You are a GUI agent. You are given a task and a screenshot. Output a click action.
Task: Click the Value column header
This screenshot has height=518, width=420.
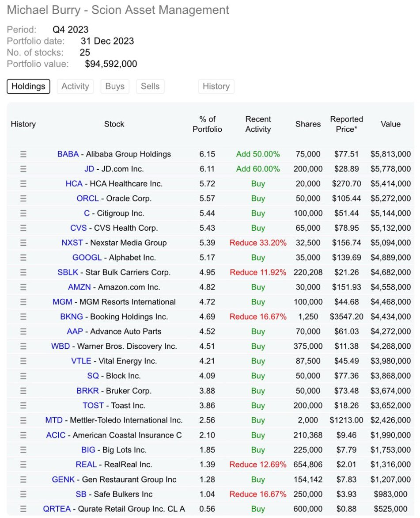point(390,124)
